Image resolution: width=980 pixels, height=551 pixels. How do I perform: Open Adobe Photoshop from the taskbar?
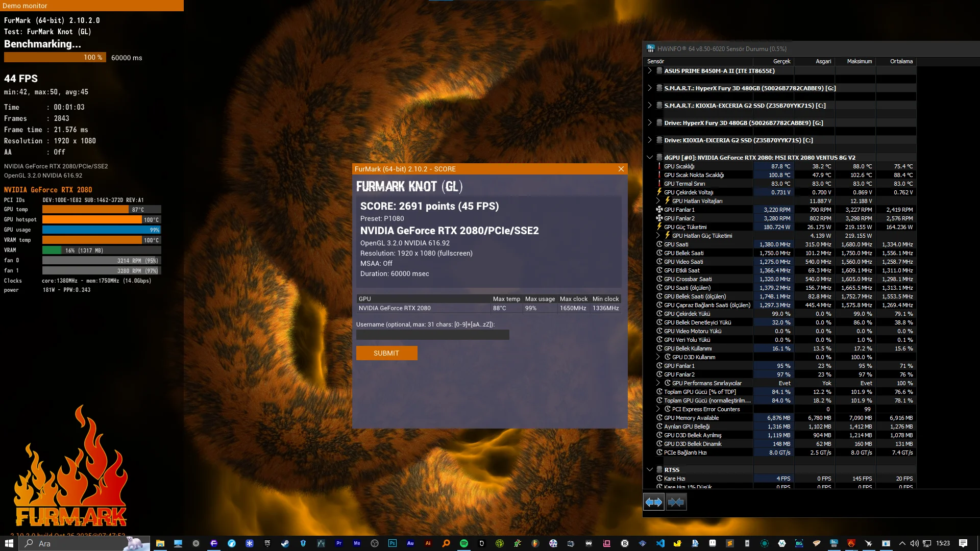click(x=392, y=543)
